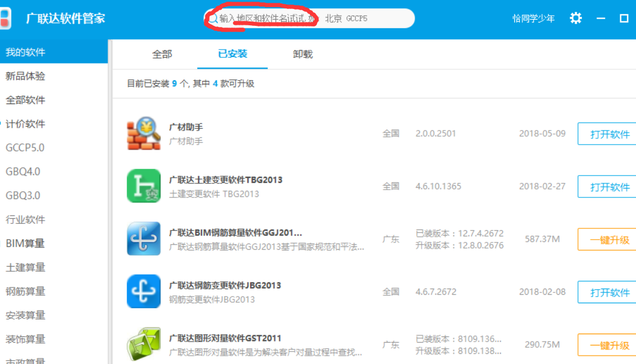636x364 pixels.
Task: Click the date 2018-05-09
Action: [542, 133]
